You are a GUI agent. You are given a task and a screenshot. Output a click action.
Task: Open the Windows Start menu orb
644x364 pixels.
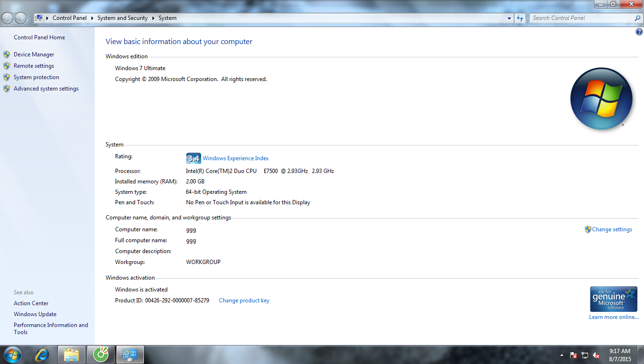pyautogui.click(x=12, y=355)
